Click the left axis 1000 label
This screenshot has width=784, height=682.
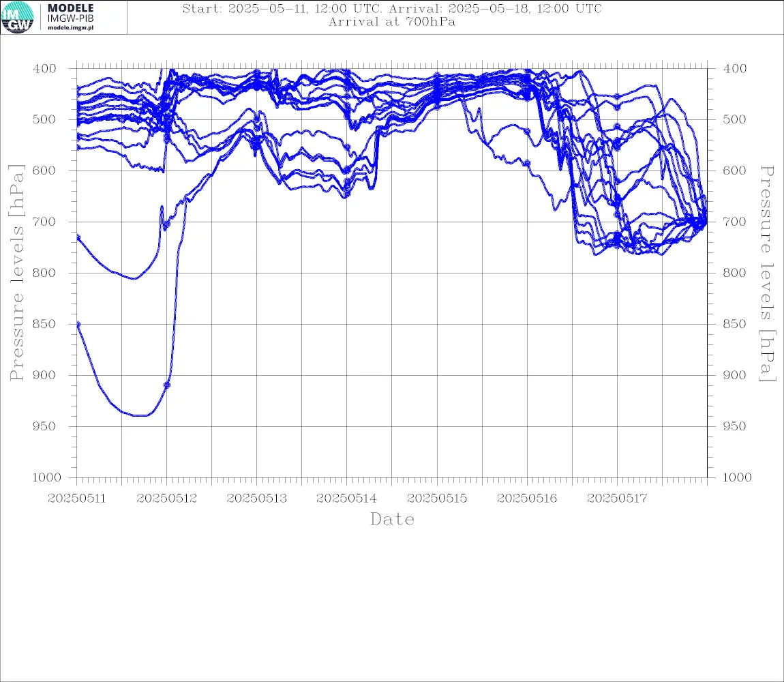tap(47, 477)
